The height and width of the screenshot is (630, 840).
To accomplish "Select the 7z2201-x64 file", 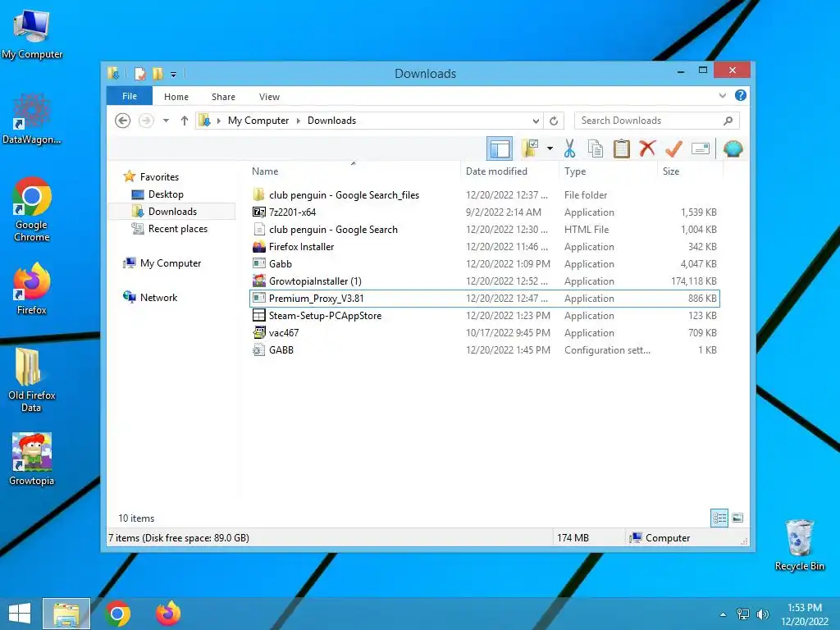I will click(484, 212).
